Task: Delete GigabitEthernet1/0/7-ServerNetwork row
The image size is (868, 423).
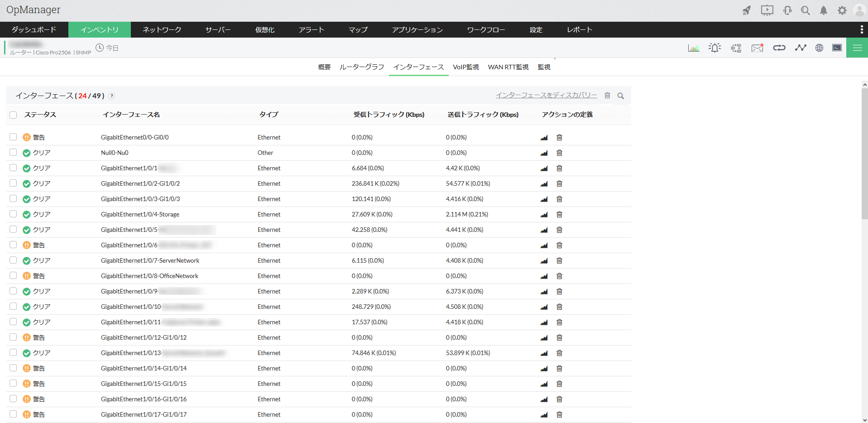Action: [559, 261]
